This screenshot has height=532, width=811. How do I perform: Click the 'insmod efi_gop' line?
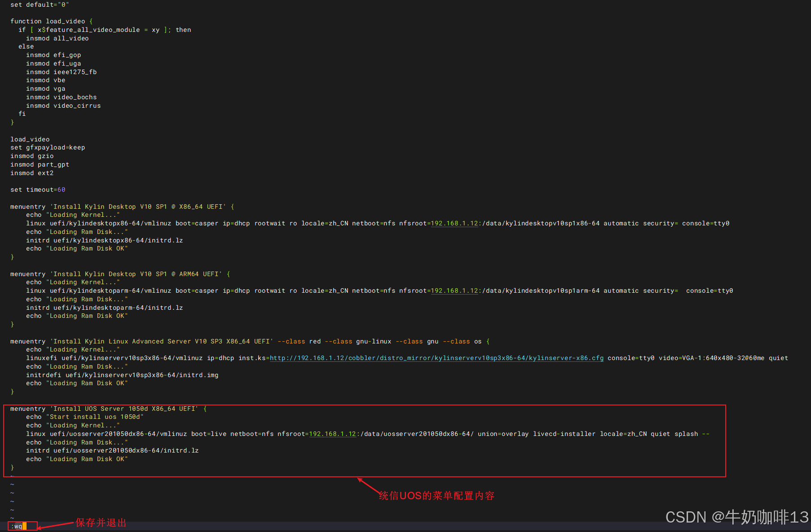[53, 55]
